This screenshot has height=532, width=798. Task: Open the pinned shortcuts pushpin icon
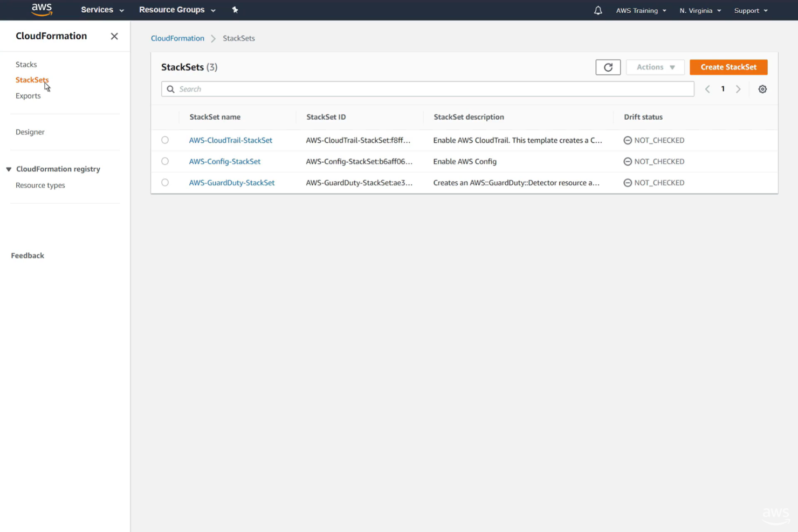[235, 10]
